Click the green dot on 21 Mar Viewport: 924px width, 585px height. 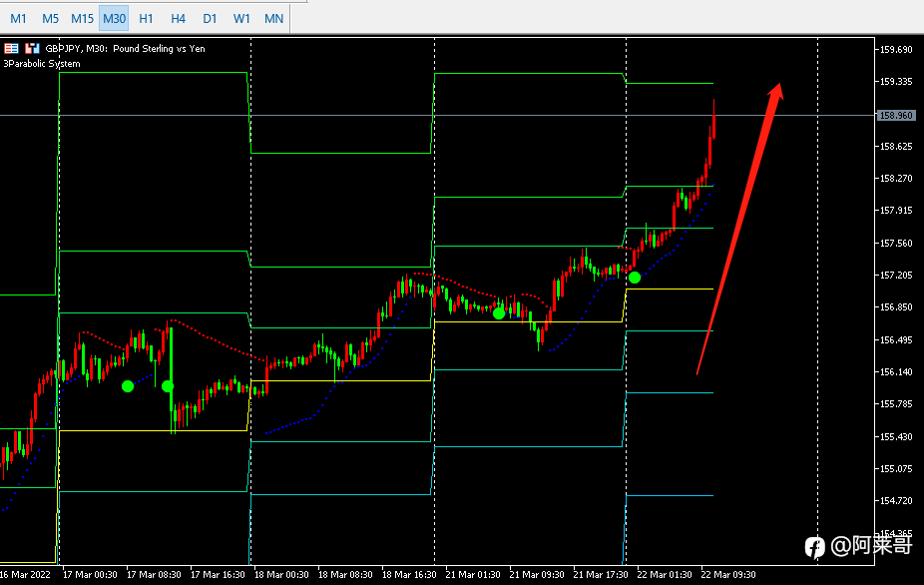point(499,313)
